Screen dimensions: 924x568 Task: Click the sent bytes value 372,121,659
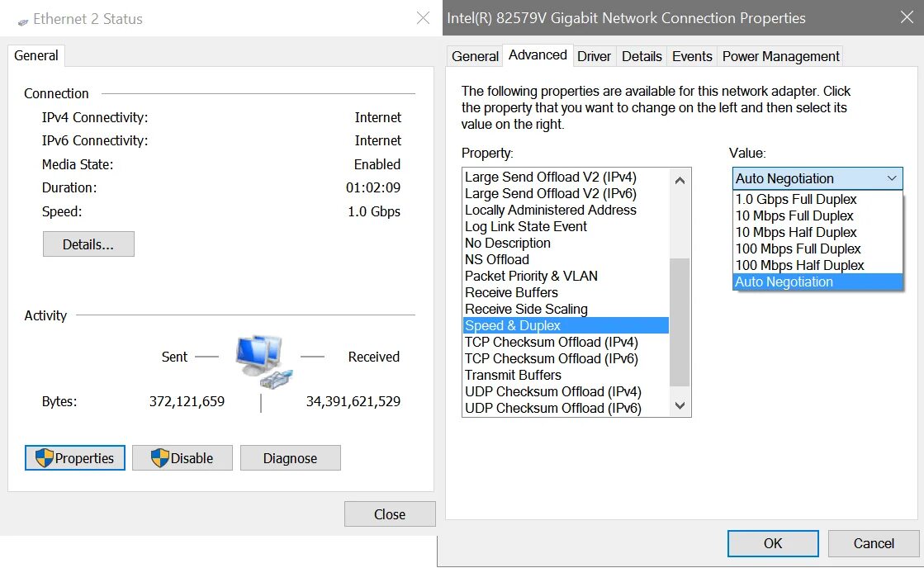pos(187,401)
